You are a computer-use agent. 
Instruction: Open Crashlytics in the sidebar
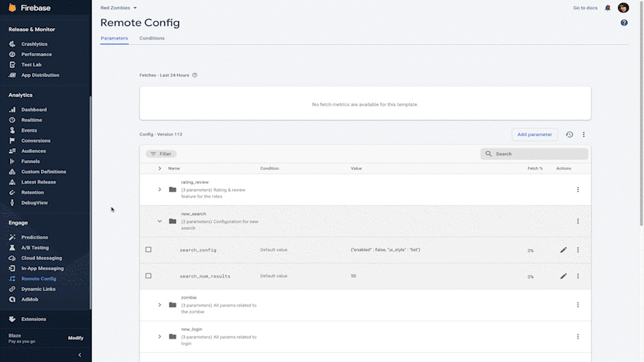coord(34,44)
